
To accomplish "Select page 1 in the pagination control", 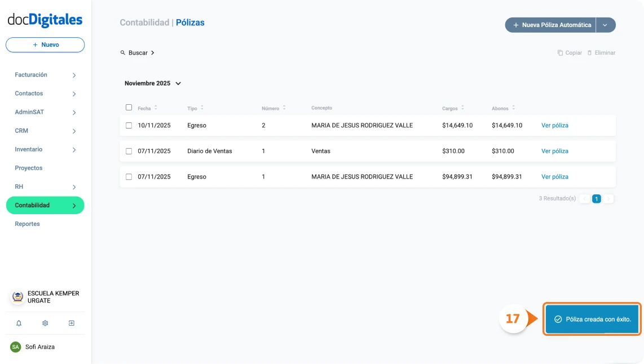I will tap(596, 198).
